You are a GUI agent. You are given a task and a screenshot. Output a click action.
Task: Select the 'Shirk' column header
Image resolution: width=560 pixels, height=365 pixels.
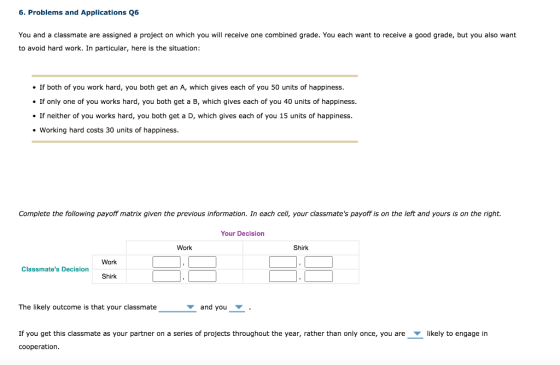coord(301,248)
